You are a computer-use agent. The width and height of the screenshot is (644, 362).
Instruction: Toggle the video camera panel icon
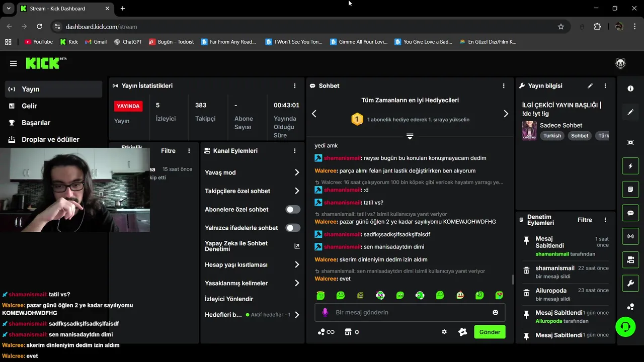coord(630,259)
